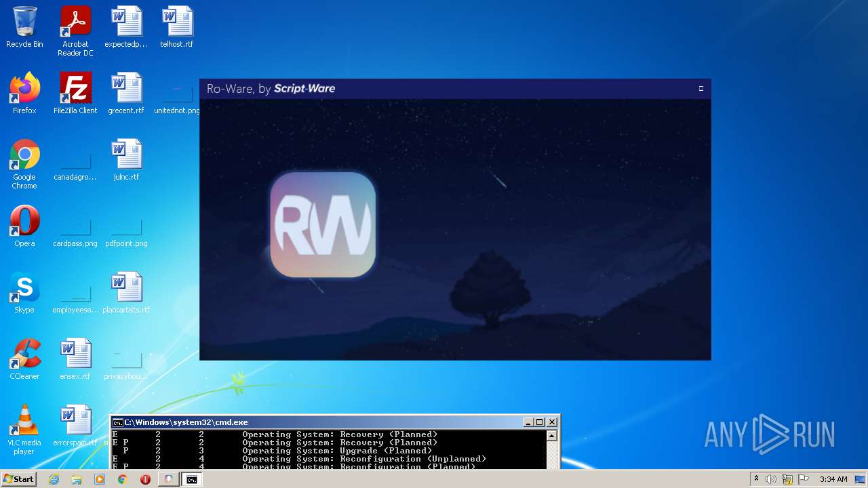
Task: Open Windows Explorer folder in taskbar
Action: [x=77, y=479]
